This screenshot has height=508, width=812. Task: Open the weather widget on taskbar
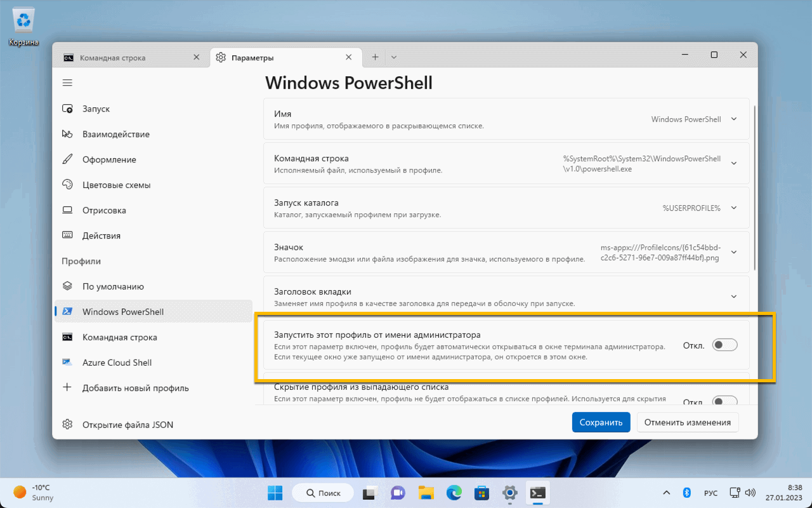[x=34, y=493]
